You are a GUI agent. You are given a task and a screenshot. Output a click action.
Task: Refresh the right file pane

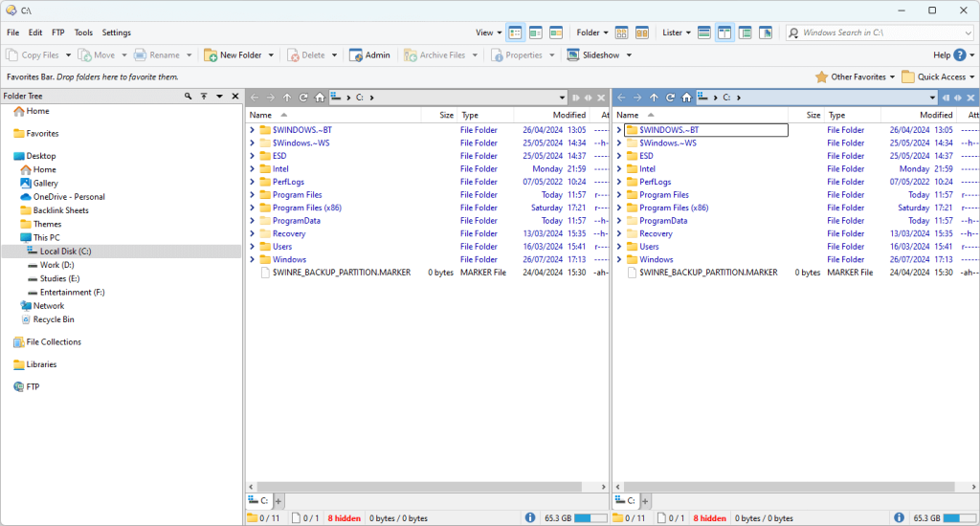click(670, 98)
